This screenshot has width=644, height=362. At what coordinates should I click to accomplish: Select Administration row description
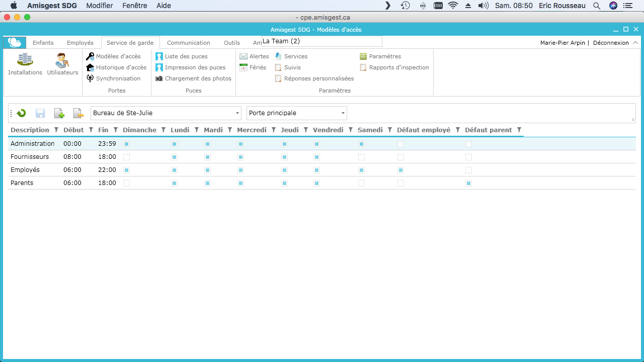coord(33,144)
